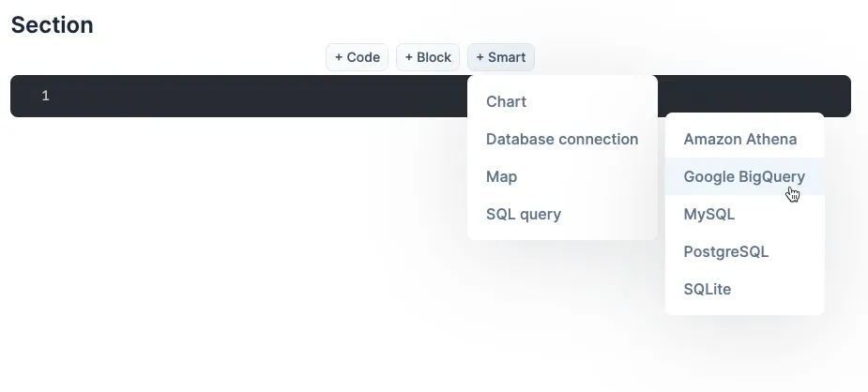Image resolution: width=868 pixels, height=392 pixels.
Task: Select Amazon Athena connection type
Action: (x=744, y=140)
